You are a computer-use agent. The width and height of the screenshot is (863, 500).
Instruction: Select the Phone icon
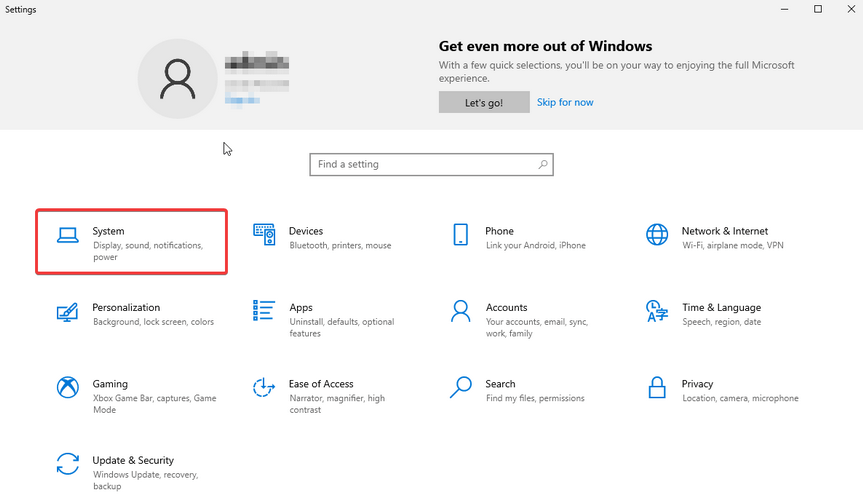pos(460,235)
